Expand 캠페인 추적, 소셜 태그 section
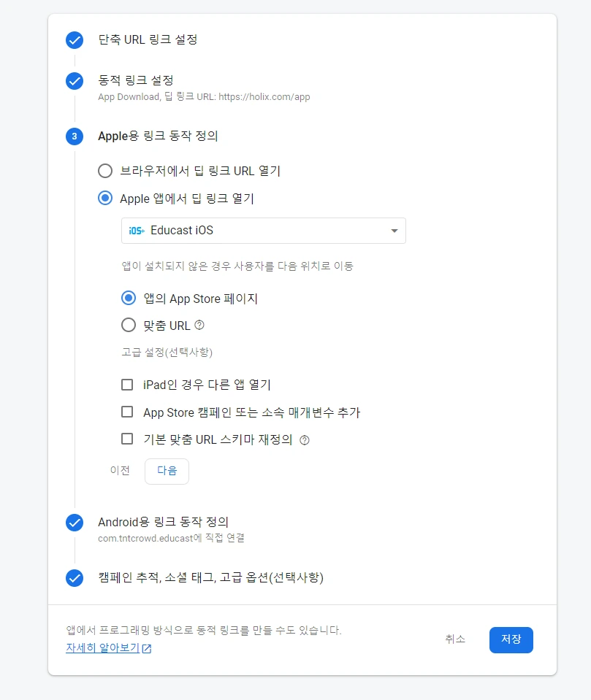The height and width of the screenshot is (700, 591). pyautogui.click(x=211, y=577)
